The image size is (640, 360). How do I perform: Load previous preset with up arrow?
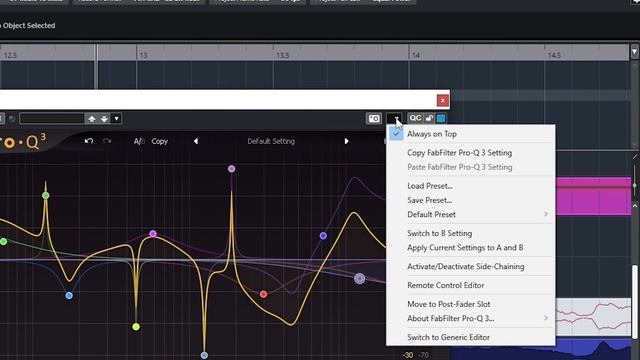[92, 119]
